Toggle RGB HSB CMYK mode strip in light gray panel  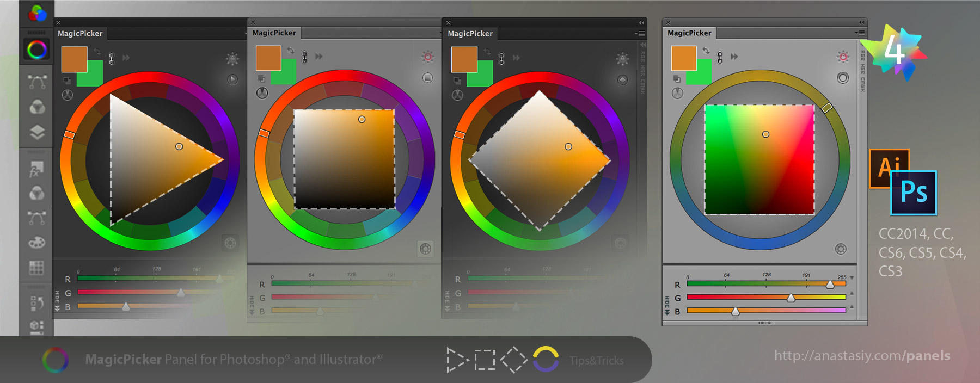[862, 71]
